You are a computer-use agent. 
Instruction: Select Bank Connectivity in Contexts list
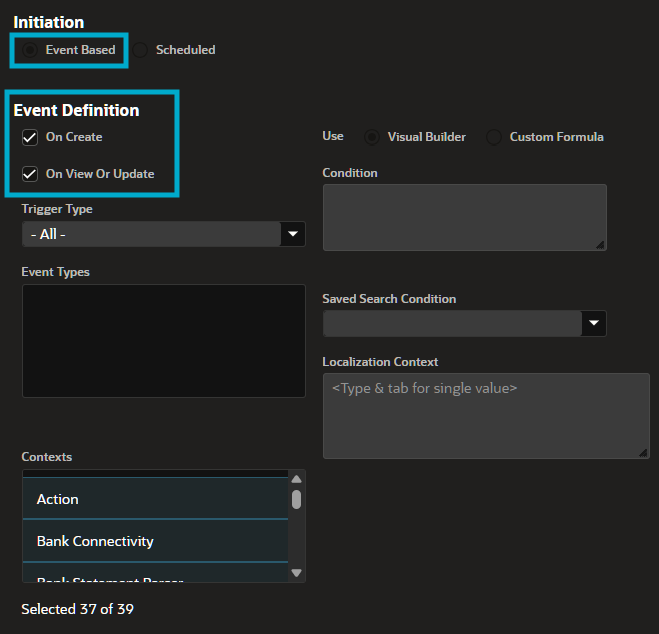point(156,541)
